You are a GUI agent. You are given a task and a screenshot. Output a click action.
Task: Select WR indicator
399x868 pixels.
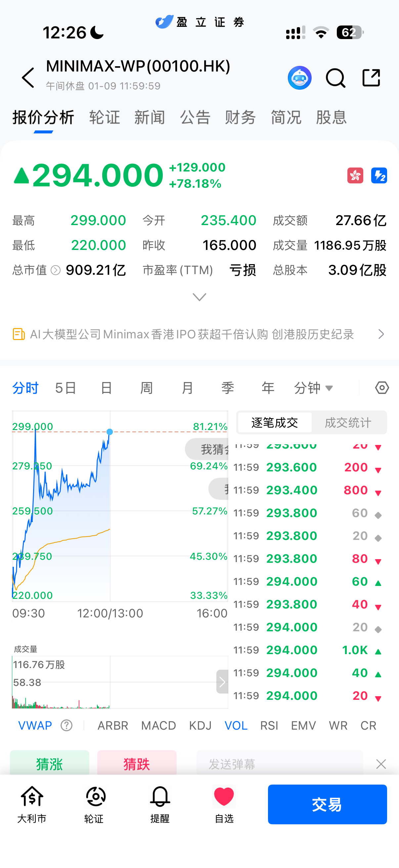338,725
